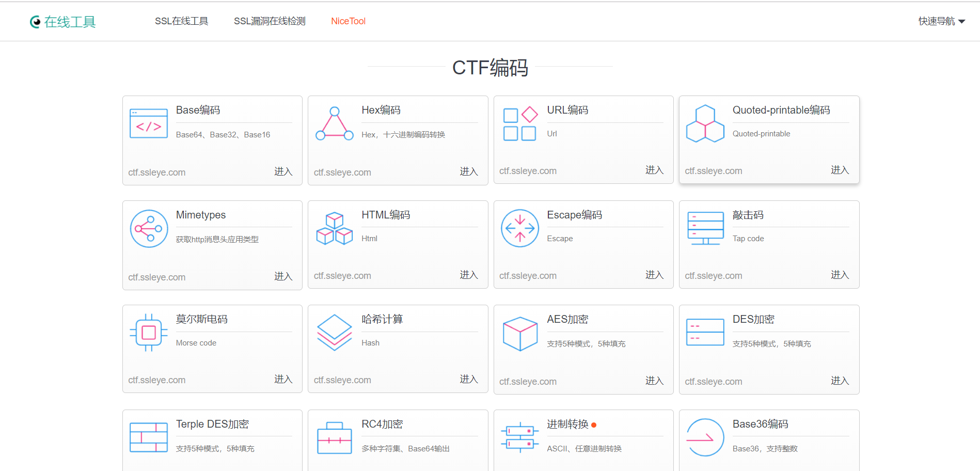
Task: Open the Terple DES加密 title link
Action: [x=212, y=424]
